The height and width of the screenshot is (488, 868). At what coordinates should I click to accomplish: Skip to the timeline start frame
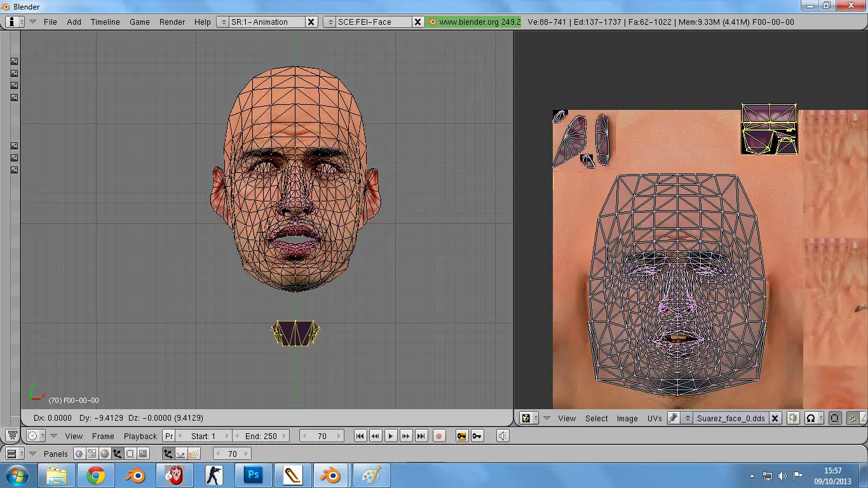360,436
